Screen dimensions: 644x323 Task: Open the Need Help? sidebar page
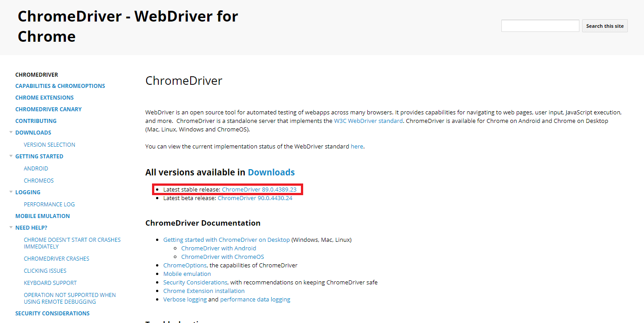[31, 228]
